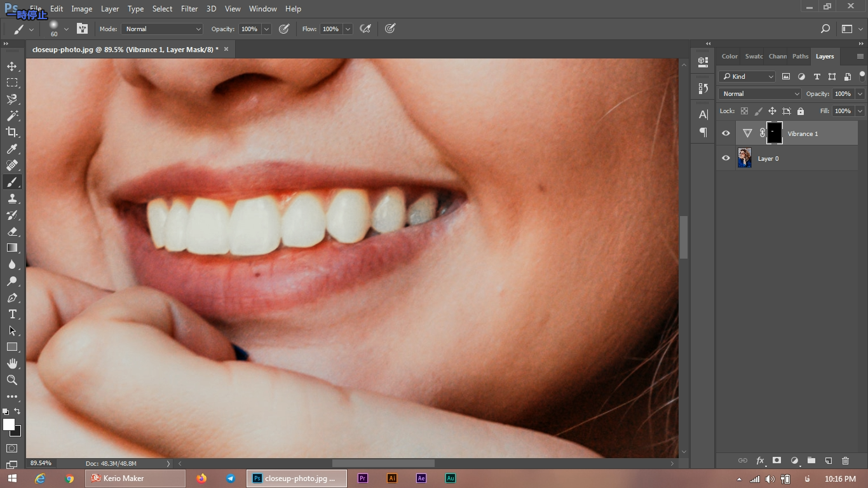This screenshot has height=488, width=868.
Task: Switch to the Paths tab
Action: click(x=801, y=56)
